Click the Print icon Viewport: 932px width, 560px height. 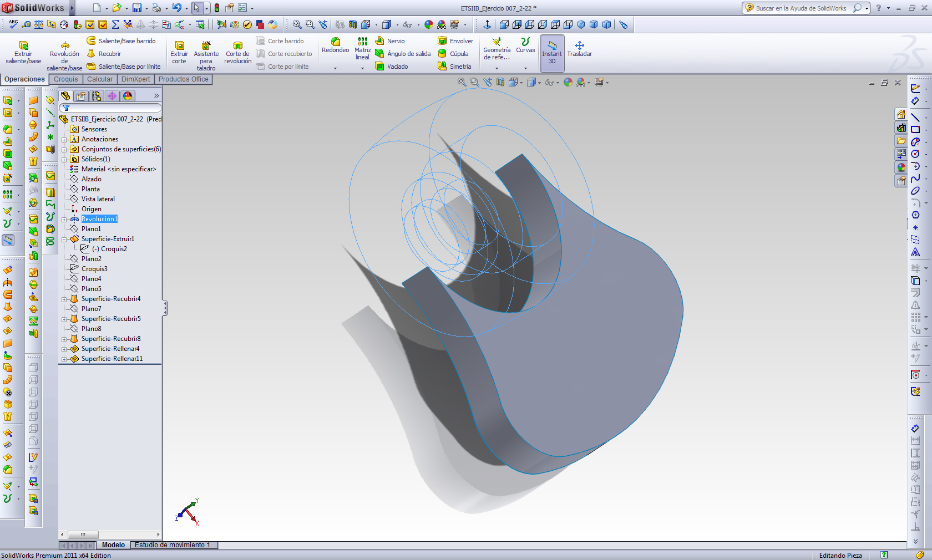pos(156,8)
